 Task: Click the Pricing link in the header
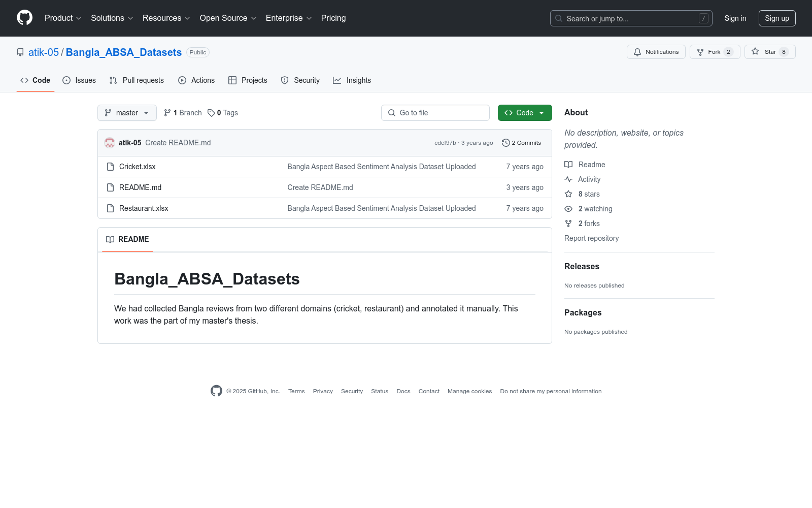[333, 18]
